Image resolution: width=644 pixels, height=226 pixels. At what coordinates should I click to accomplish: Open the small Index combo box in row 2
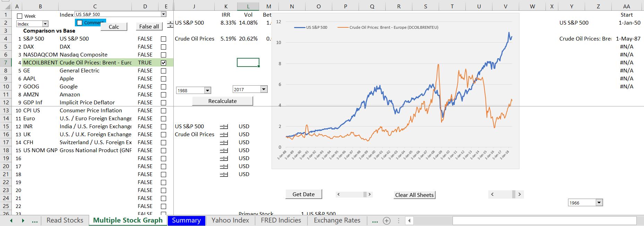click(x=45, y=24)
